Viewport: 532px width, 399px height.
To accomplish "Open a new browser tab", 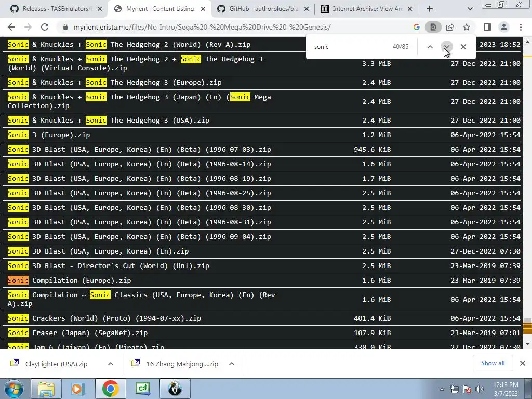I will tap(430, 9).
